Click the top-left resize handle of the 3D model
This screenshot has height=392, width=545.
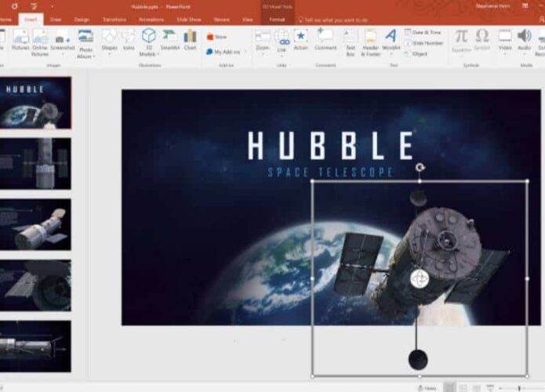312,181
